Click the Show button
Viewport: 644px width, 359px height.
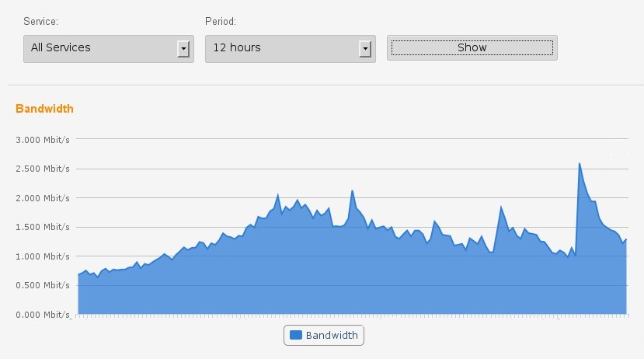click(x=472, y=47)
